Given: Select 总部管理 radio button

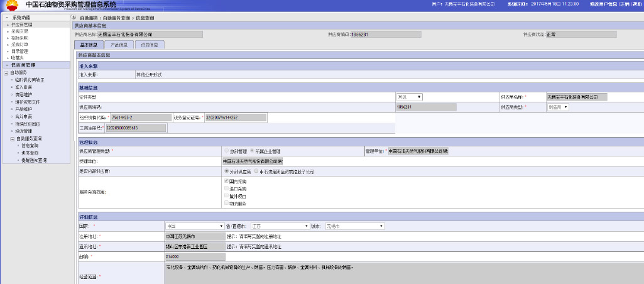Looking at the screenshot, I should pyautogui.click(x=227, y=151).
